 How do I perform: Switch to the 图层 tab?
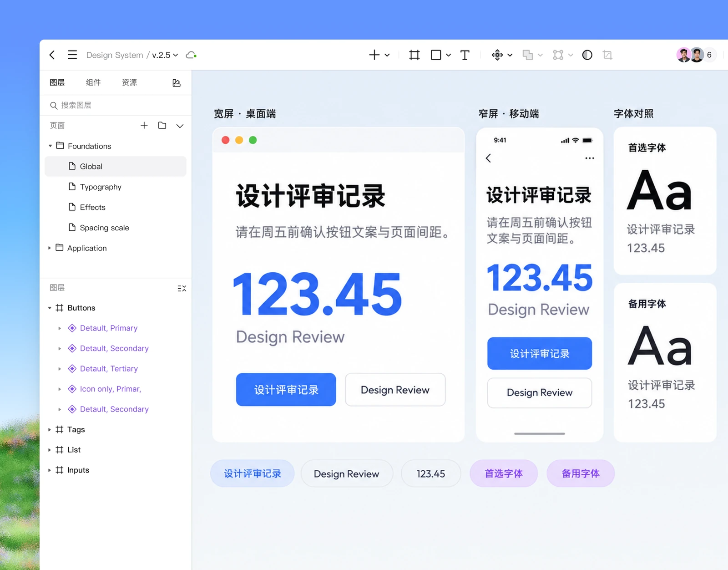tap(57, 82)
